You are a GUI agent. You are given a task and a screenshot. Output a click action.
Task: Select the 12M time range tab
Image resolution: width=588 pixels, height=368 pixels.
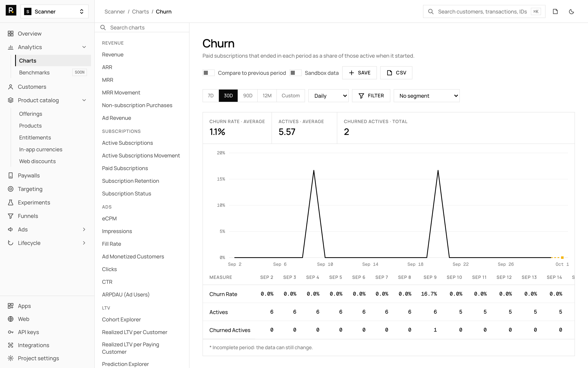click(x=267, y=96)
